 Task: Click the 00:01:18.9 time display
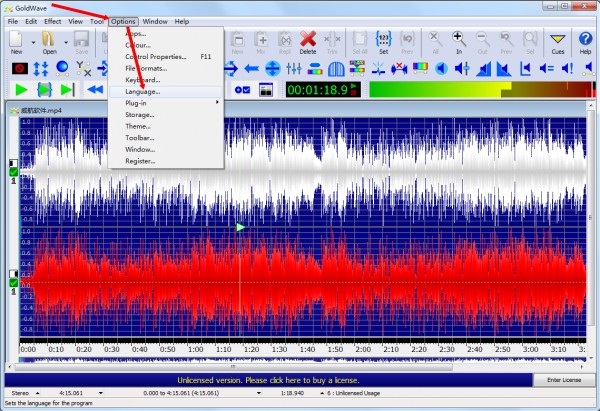(323, 90)
